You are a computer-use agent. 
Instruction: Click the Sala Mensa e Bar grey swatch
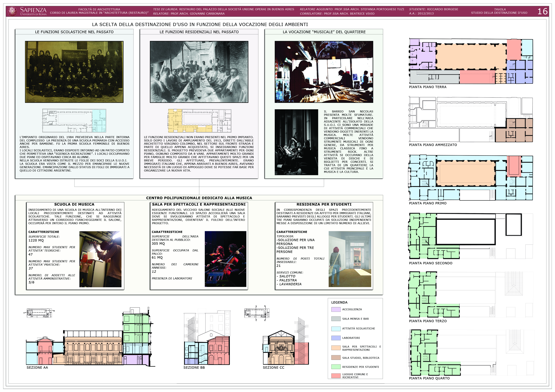tap(336, 319)
